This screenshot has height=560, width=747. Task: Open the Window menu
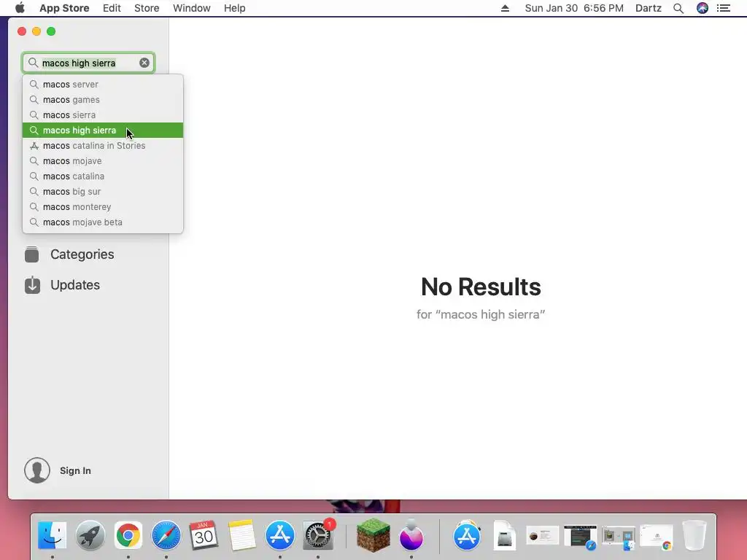[192, 8]
